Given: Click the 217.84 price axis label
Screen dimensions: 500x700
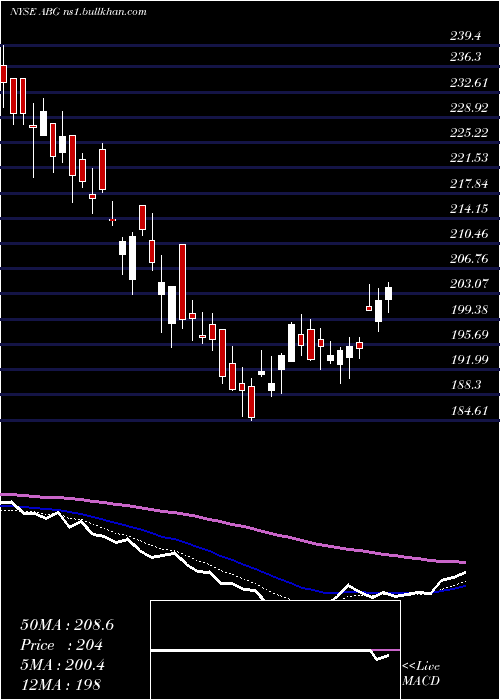Looking at the screenshot, I should (x=468, y=183).
